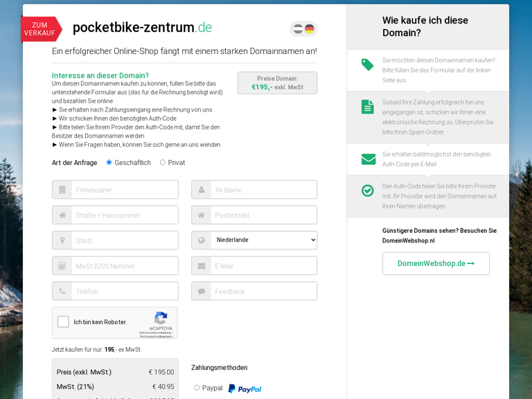Select the Privat radio option
This screenshot has width=532, height=399.
(163, 163)
